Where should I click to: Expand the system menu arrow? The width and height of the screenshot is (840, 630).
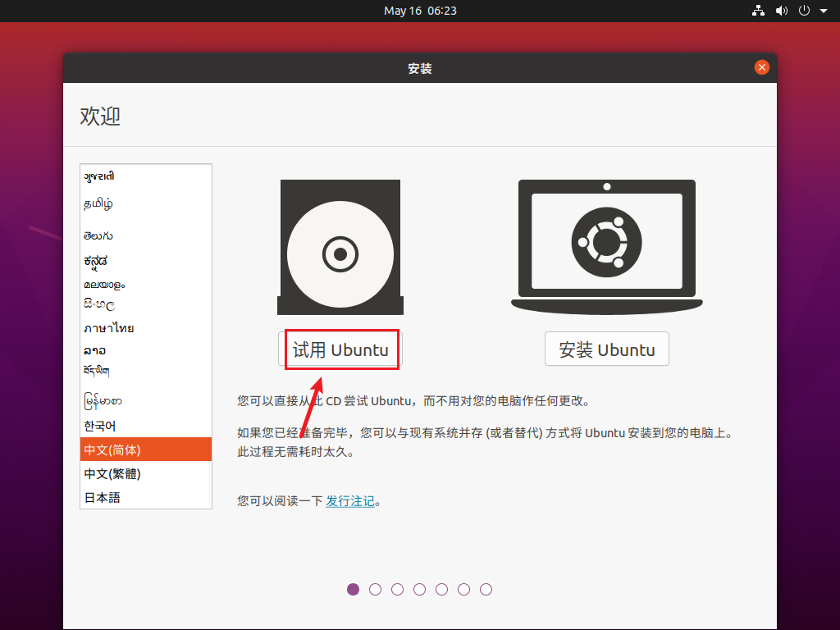point(824,11)
